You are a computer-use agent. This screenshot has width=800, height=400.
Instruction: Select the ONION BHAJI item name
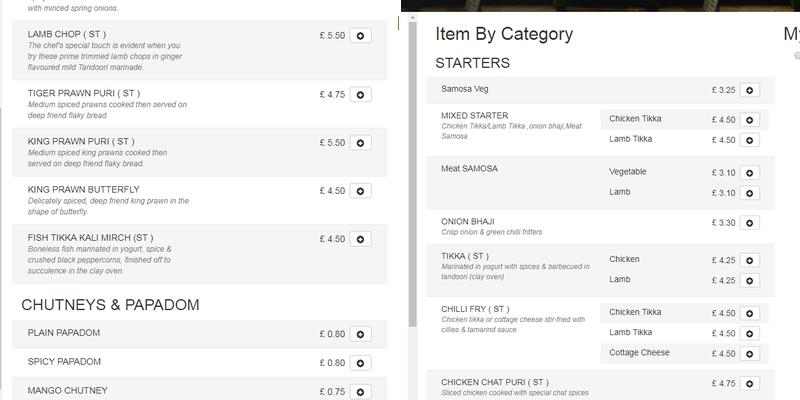(x=468, y=221)
